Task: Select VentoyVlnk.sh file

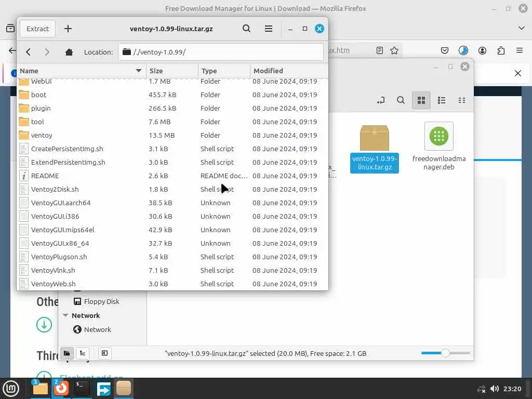Action: (172, 270)
